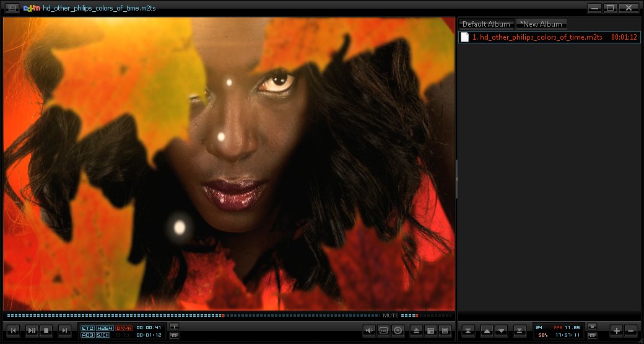Screen dimensions: 644x344
Task: Click the round capture/record icon
Action: [x=398, y=331]
